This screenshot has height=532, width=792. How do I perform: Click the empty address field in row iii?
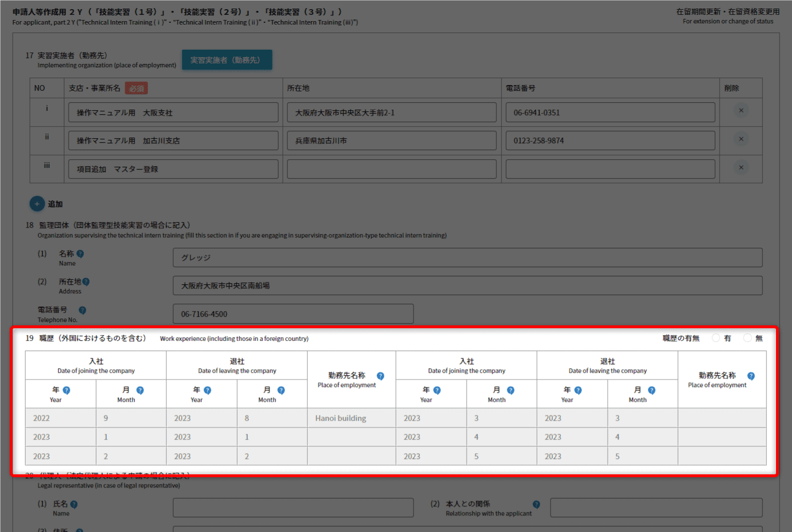(x=391, y=169)
